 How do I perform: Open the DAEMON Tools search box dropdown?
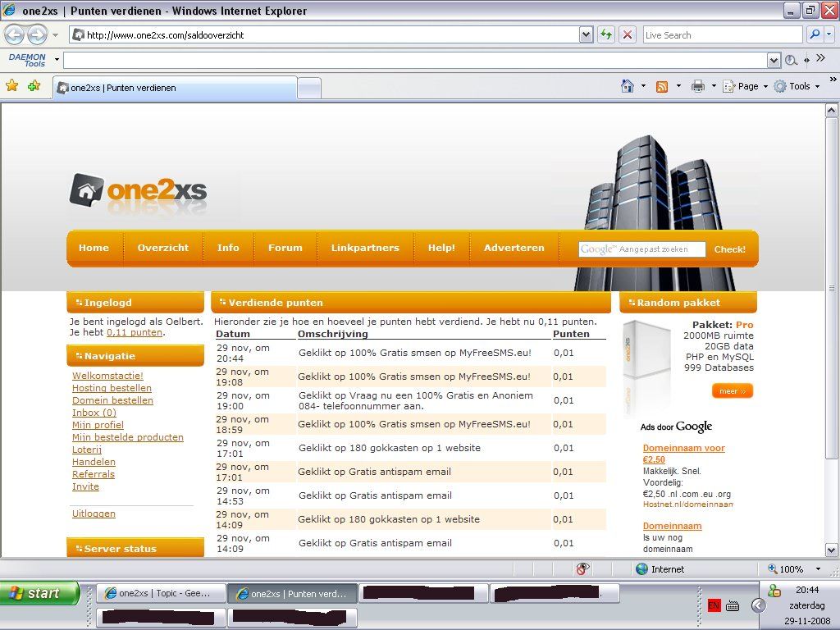tap(774, 60)
